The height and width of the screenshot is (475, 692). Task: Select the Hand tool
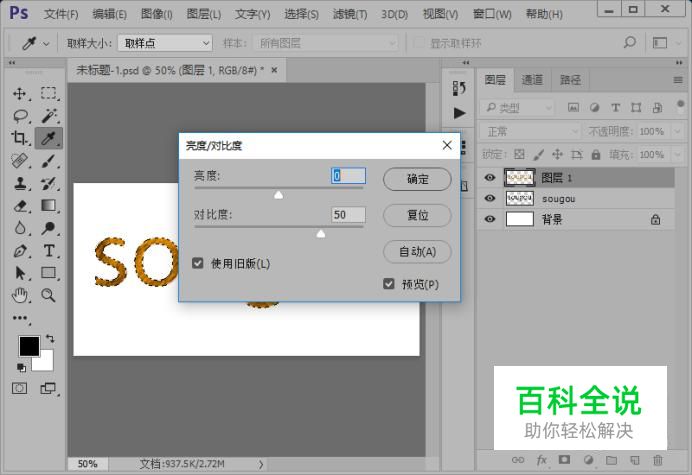(x=20, y=295)
